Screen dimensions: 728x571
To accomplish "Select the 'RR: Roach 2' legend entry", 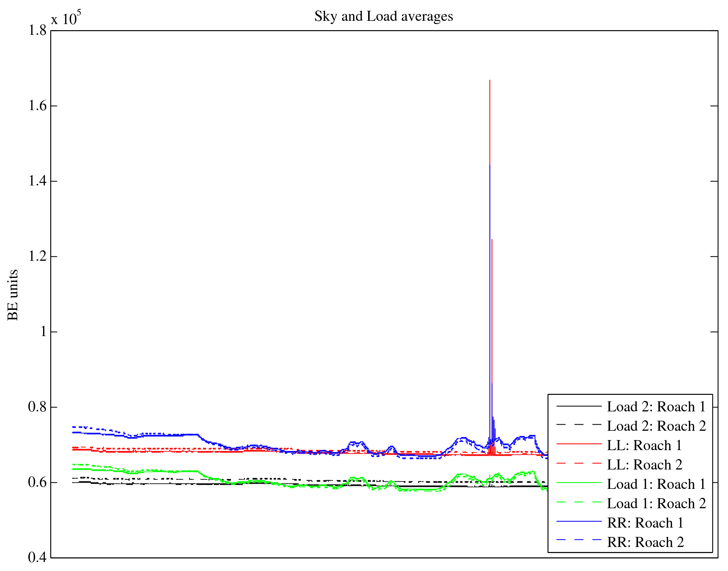I will 645,542.
